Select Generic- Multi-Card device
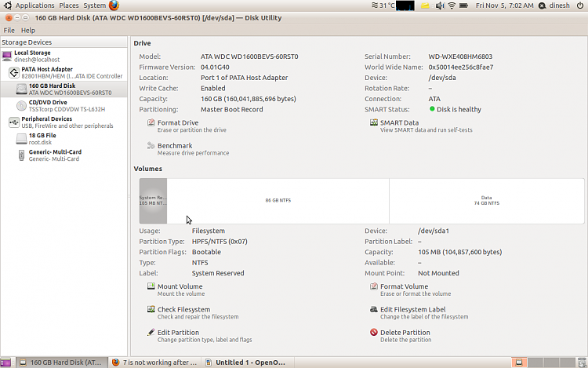 [64, 155]
